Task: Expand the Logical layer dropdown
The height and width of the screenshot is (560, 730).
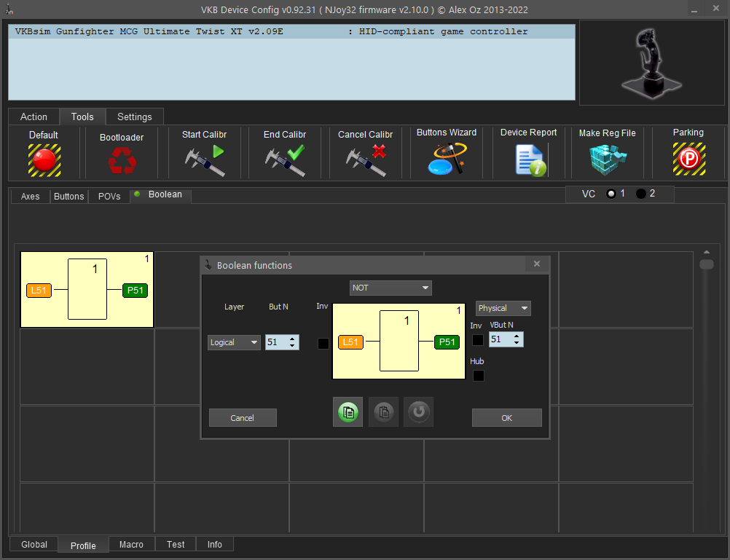Action: [x=234, y=342]
